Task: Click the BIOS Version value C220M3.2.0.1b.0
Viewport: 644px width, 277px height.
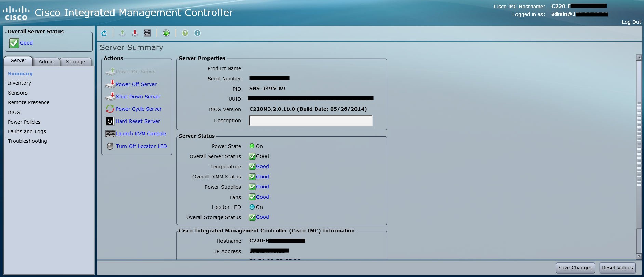Action: [308, 109]
